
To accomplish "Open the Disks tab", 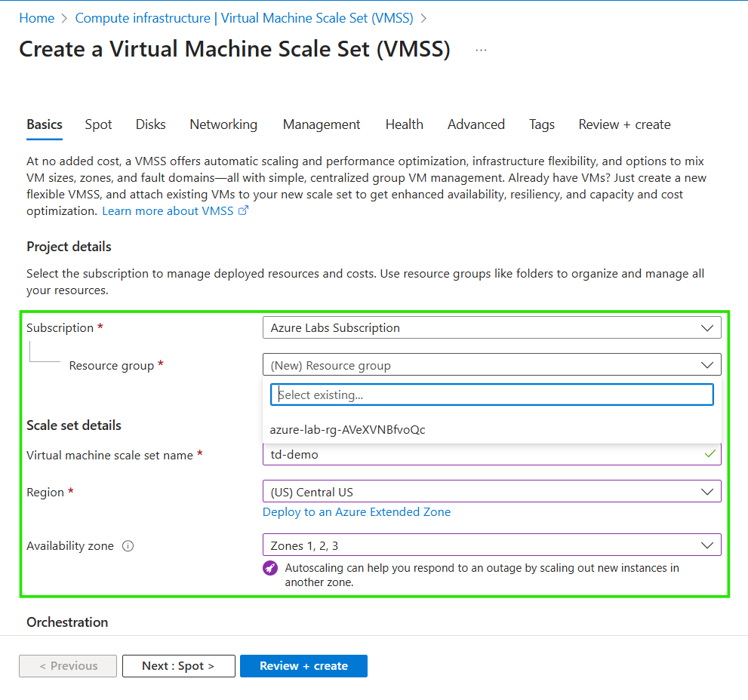I will [151, 124].
